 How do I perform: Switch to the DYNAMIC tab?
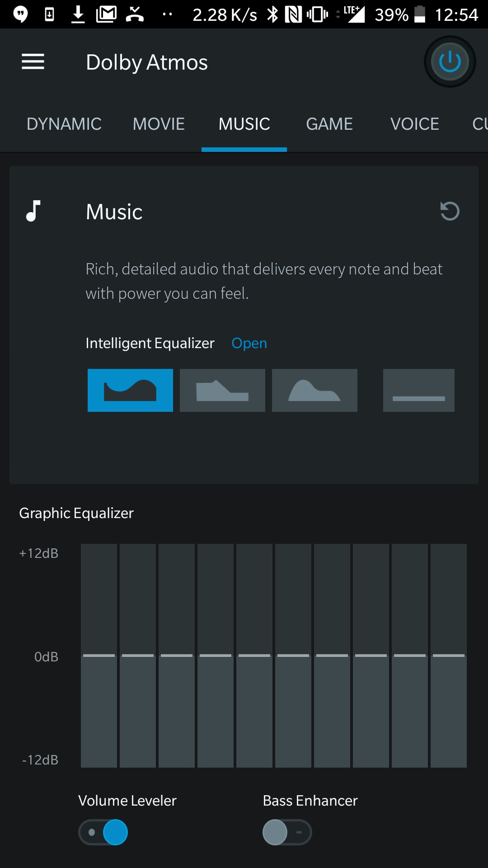click(64, 124)
